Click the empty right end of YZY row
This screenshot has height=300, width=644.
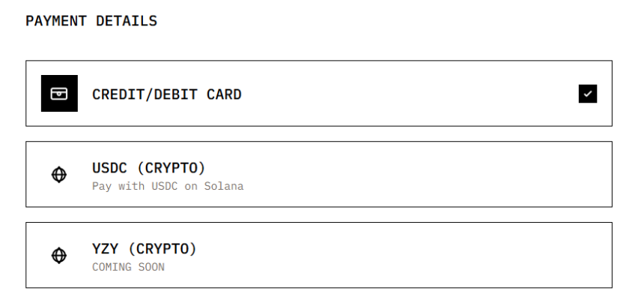(x=524, y=255)
